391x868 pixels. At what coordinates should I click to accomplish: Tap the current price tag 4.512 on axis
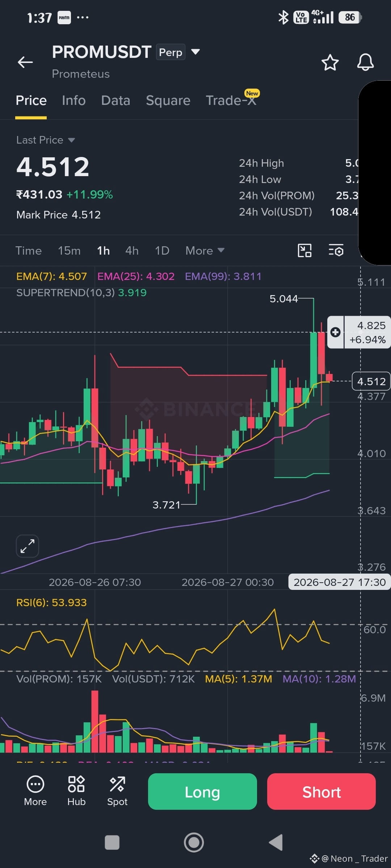click(x=371, y=381)
